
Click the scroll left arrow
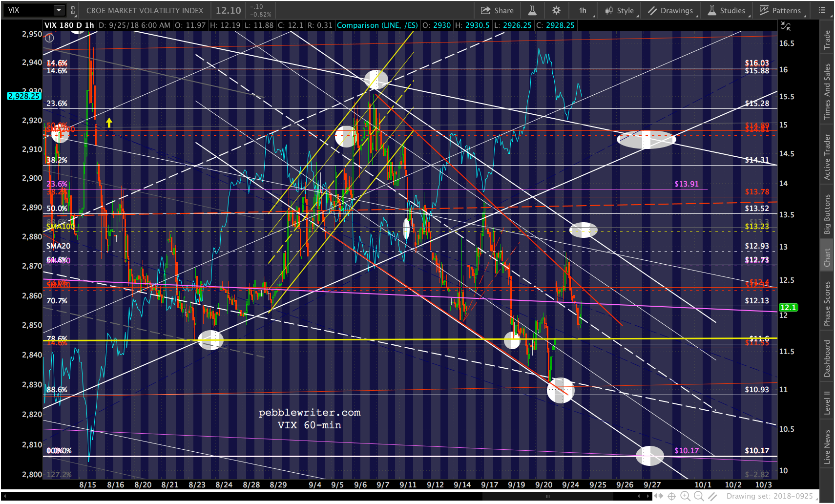tap(639, 496)
